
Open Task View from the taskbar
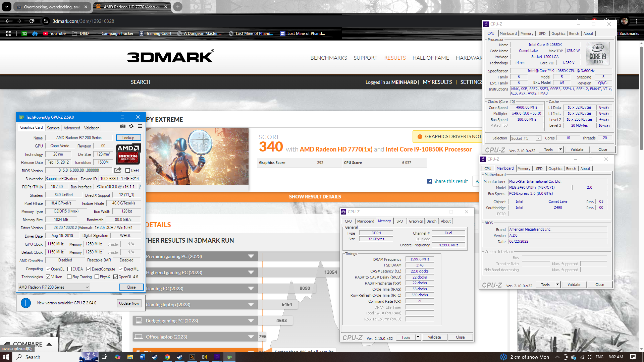(105, 357)
